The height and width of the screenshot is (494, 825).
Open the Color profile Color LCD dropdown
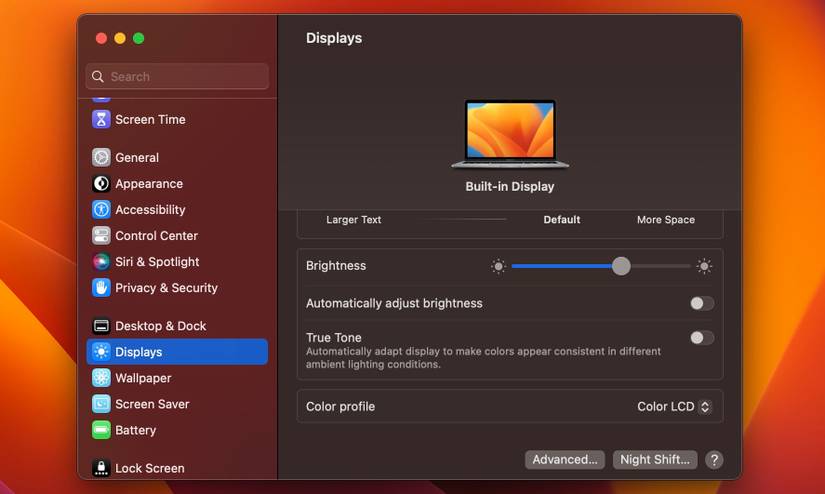coord(674,407)
